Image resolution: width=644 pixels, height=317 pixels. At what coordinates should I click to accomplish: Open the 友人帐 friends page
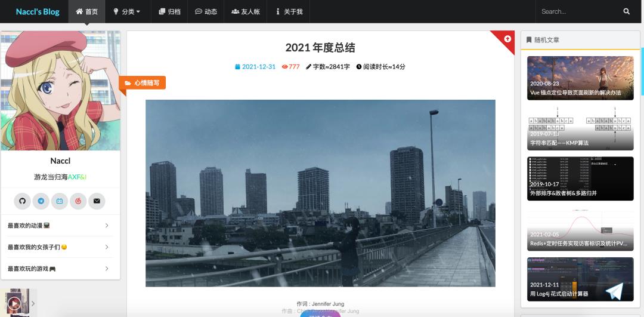[x=246, y=11]
